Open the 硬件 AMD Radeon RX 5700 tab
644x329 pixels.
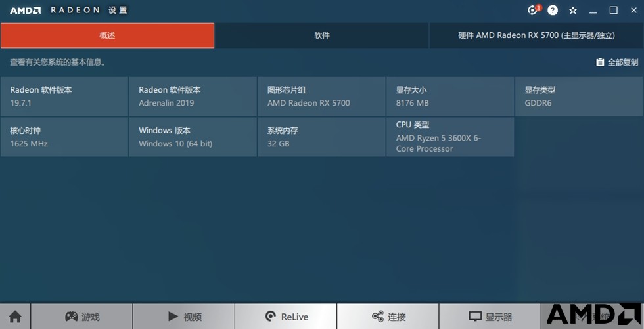point(536,35)
